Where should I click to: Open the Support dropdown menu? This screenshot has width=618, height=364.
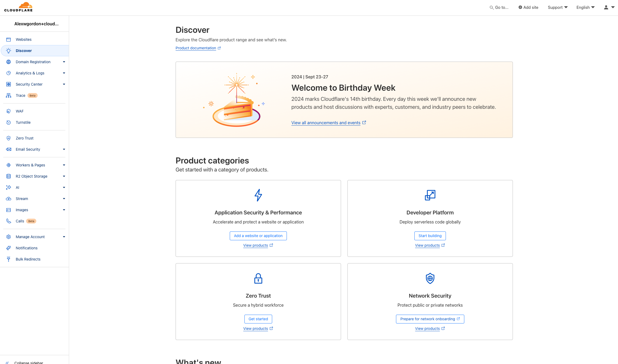coord(558,7)
